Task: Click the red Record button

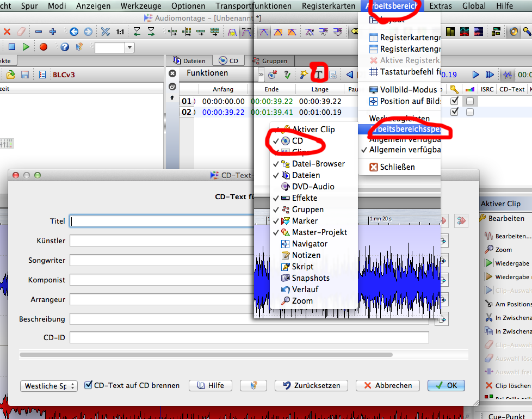Action: [x=44, y=47]
